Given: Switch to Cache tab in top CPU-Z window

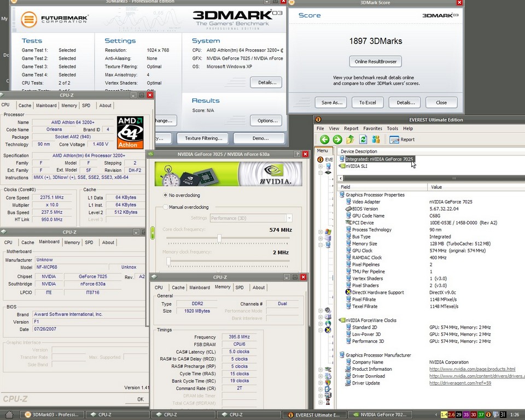Looking at the screenshot, I should (25, 106).
